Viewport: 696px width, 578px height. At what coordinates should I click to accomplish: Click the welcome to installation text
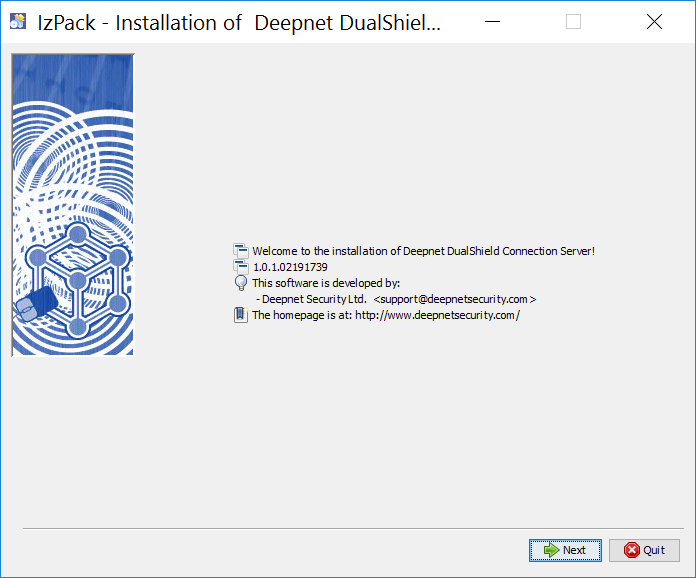423,251
